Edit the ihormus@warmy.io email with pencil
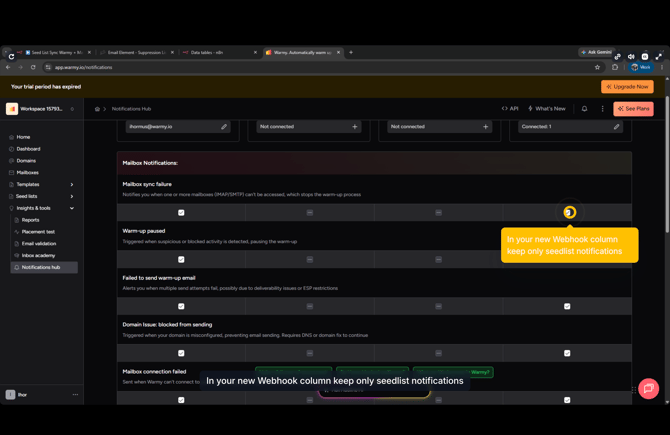Viewport: 670px width, 435px height. [x=224, y=126]
